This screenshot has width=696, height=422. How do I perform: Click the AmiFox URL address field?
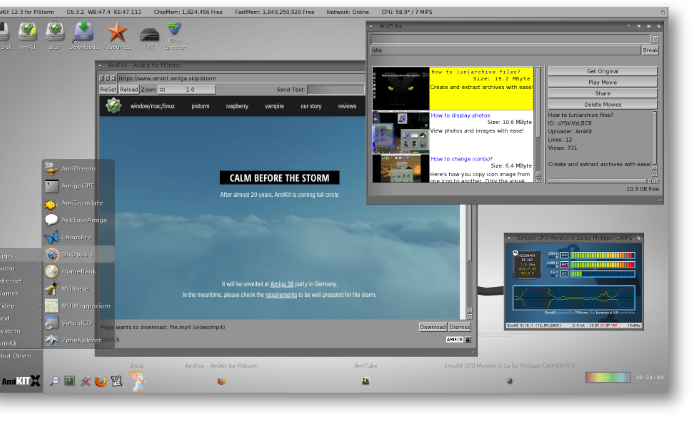241,79
